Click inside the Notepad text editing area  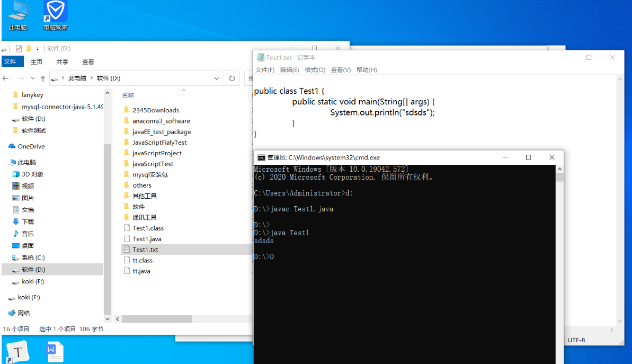[435, 113]
